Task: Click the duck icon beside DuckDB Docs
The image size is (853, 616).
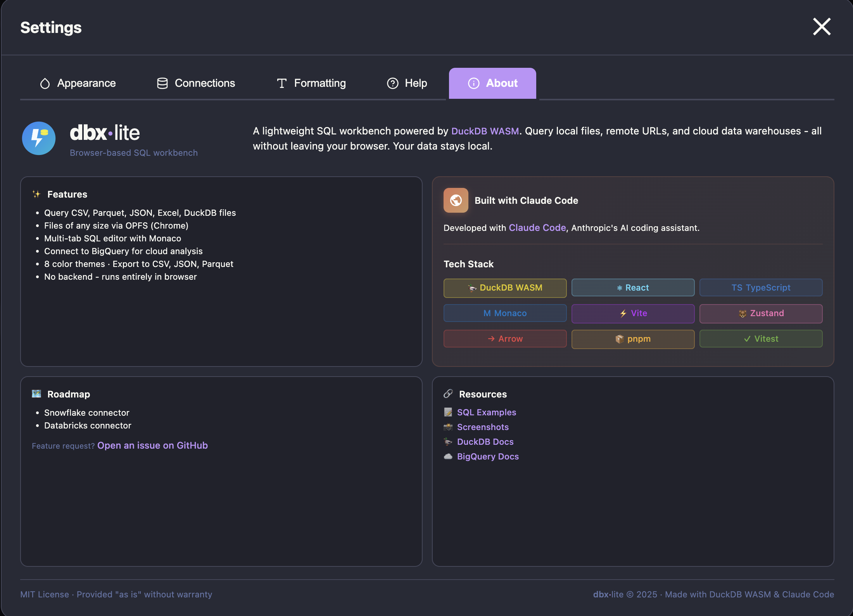Action: click(x=448, y=442)
